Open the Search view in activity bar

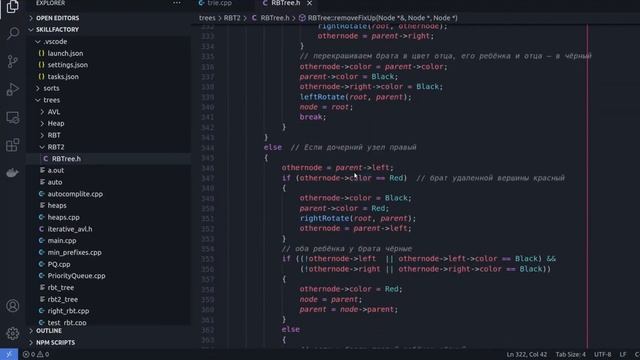[x=13, y=33]
